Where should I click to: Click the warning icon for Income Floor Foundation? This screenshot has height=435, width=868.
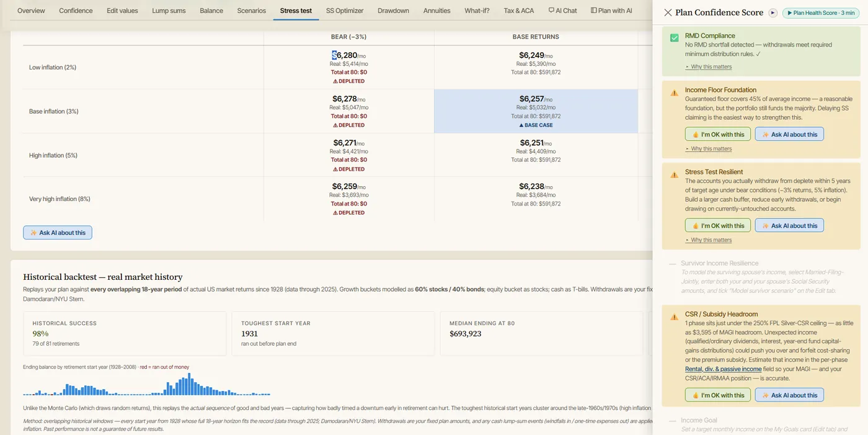tap(674, 93)
